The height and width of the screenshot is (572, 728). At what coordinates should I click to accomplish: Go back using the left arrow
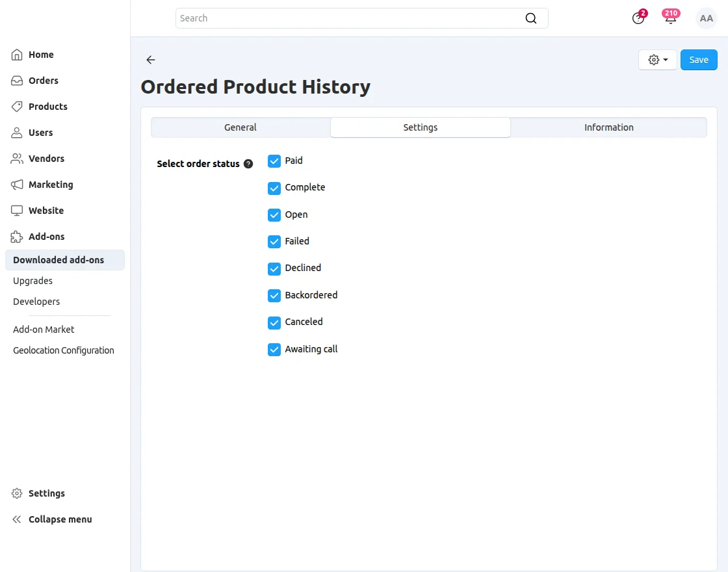coord(150,59)
